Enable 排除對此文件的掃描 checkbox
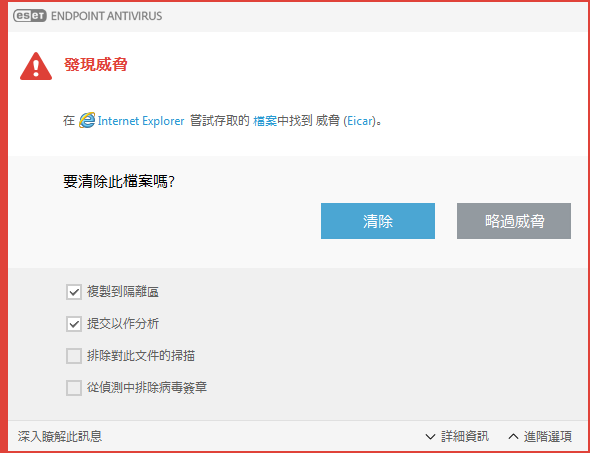Viewport: 590px width, 453px height. click(x=74, y=356)
